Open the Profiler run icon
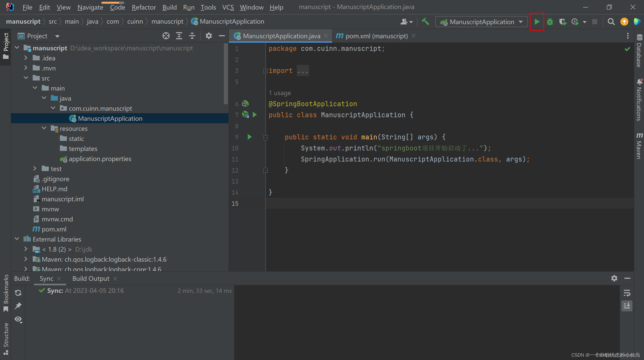This screenshot has width=644, height=360. click(x=575, y=22)
